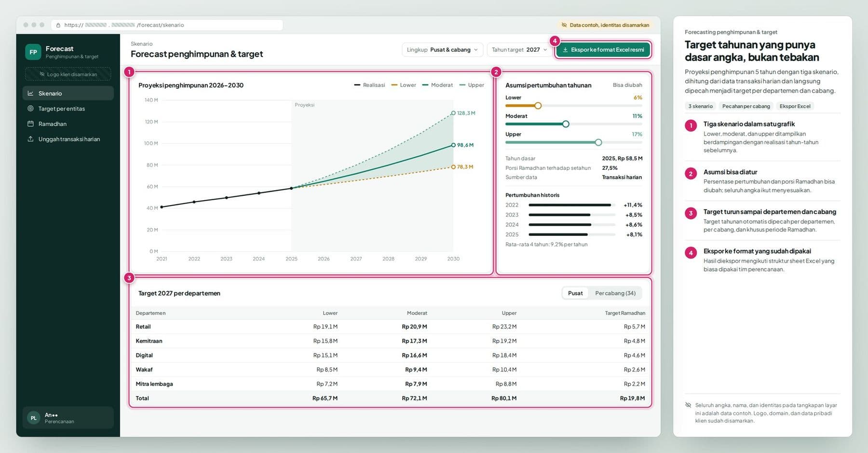Toggle the Upper legend entry

tap(472, 85)
